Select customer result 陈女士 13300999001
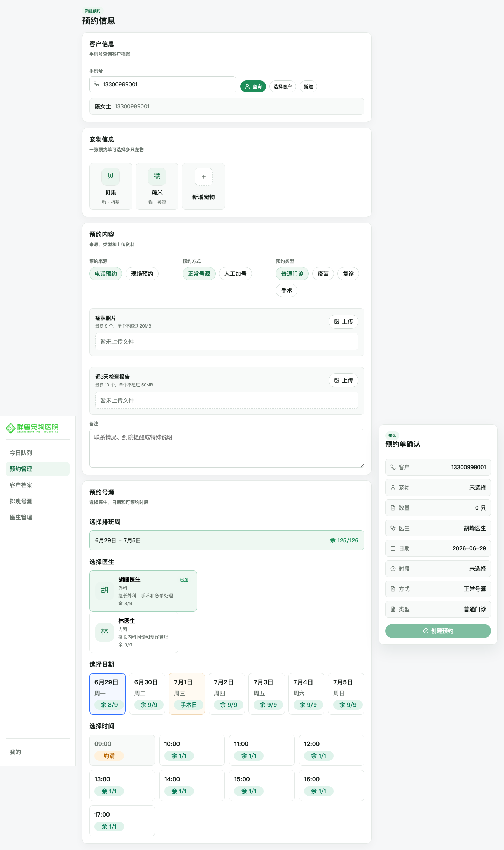The image size is (504, 850). pyautogui.click(x=227, y=106)
